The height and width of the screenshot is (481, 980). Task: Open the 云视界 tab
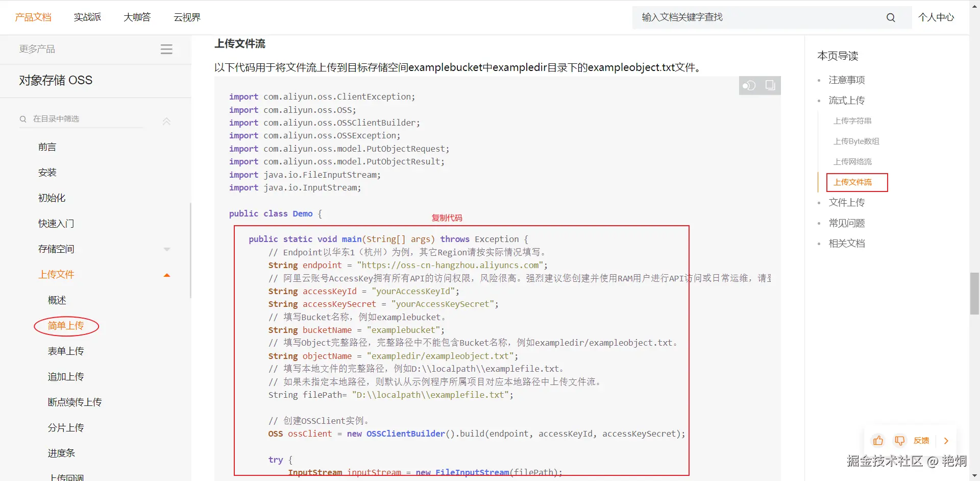tap(187, 17)
